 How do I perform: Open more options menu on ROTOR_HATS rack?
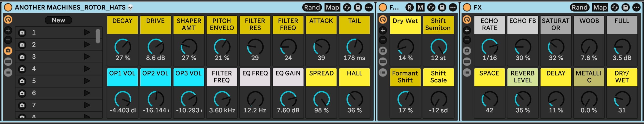point(369,7)
